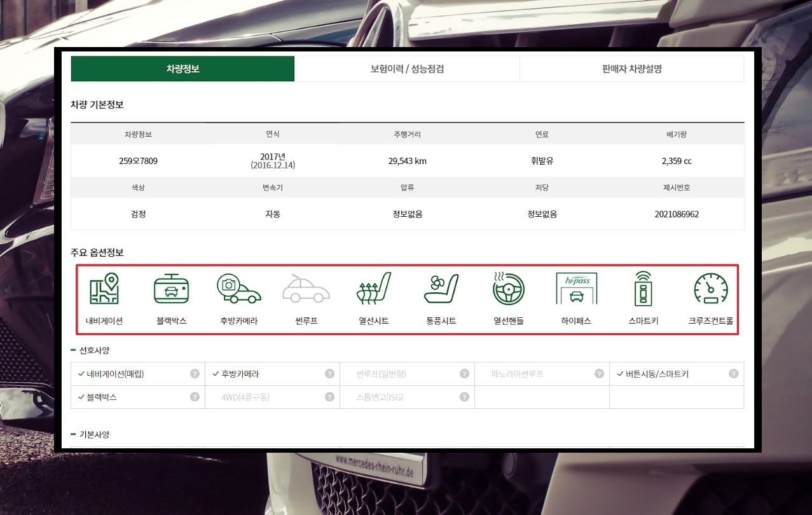Switch to 보험이력 / 성능점검 tab
This screenshot has width=812, height=515.
[x=407, y=69]
